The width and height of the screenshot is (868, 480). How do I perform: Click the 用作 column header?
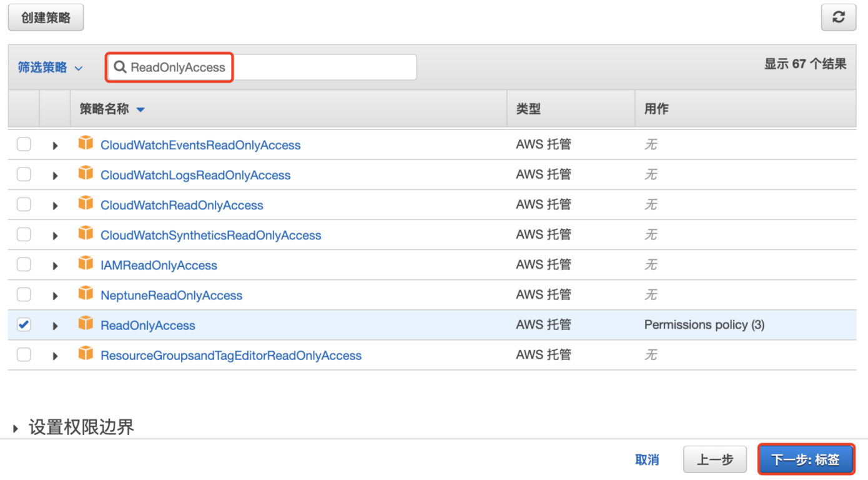click(x=656, y=109)
